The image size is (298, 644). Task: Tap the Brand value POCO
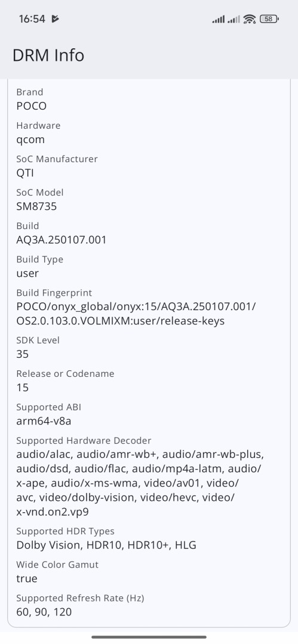pos(31,106)
